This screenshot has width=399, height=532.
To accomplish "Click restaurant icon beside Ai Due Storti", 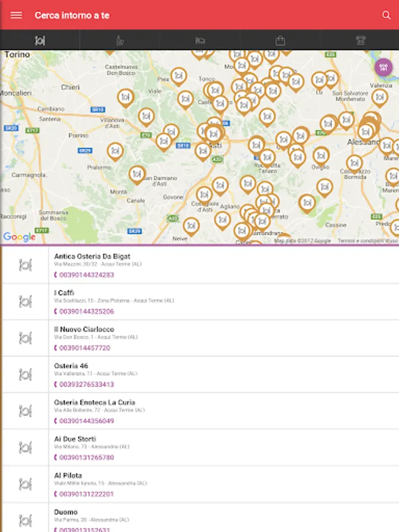I will (25, 447).
